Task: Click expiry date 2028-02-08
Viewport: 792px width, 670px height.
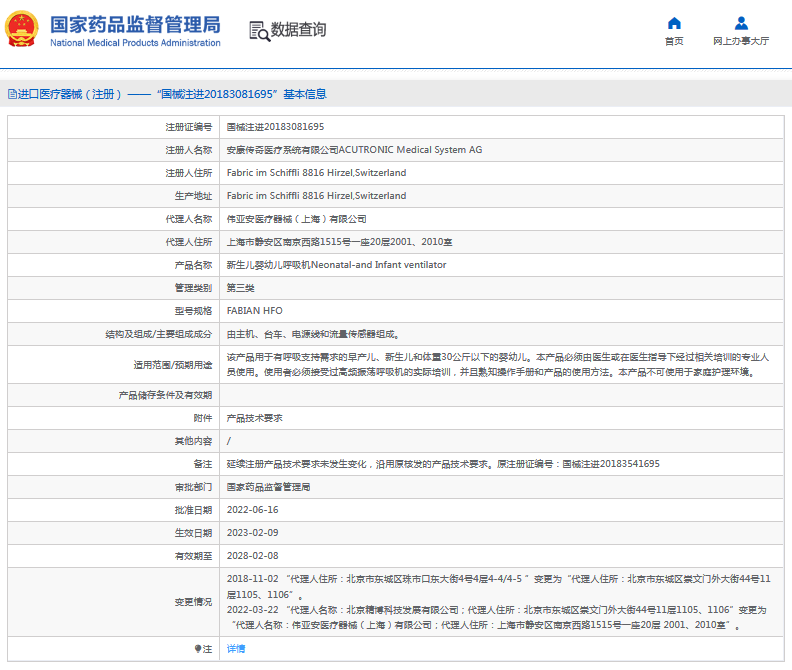Action: point(253,556)
